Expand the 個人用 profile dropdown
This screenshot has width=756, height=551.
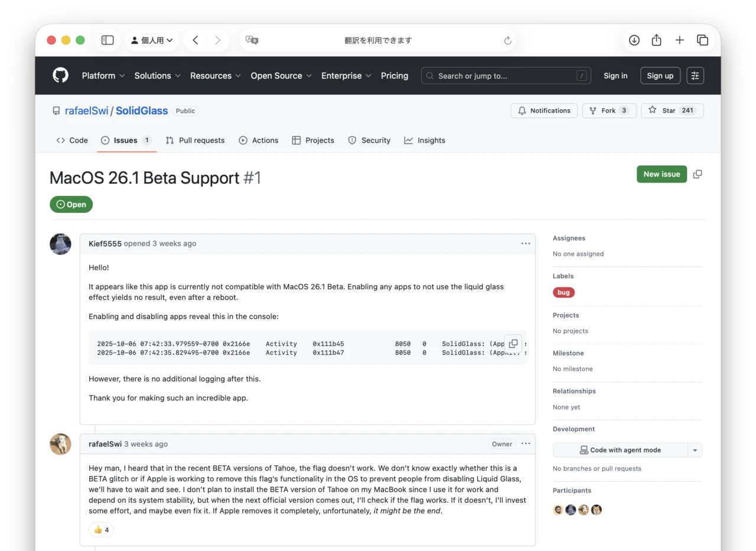[x=152, y=40]
